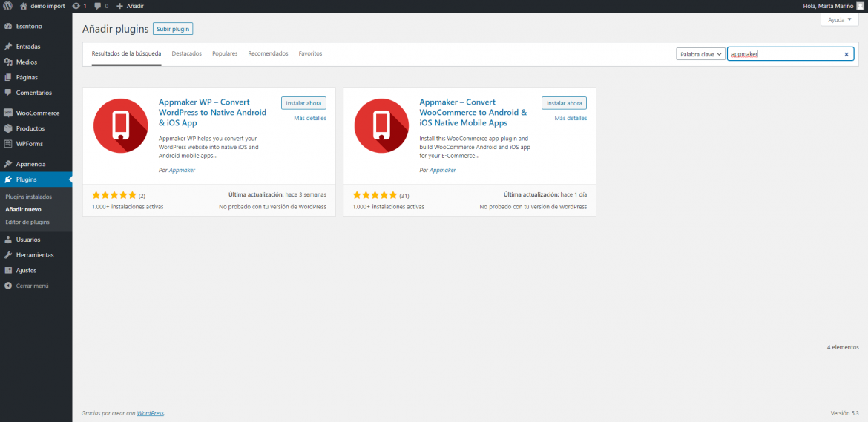Click the Appmaker author link under WooCommerce plugin

point(443,171)
